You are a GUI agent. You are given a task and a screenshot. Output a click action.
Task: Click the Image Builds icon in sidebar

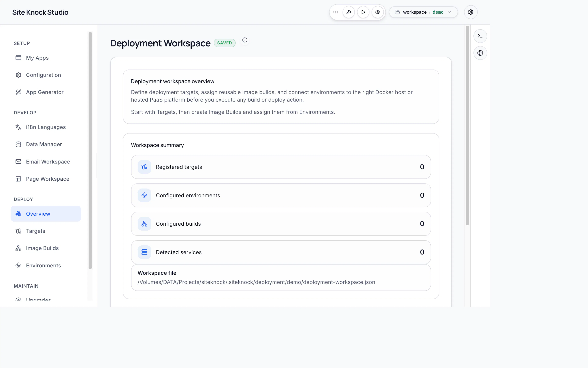pos(19,248)
